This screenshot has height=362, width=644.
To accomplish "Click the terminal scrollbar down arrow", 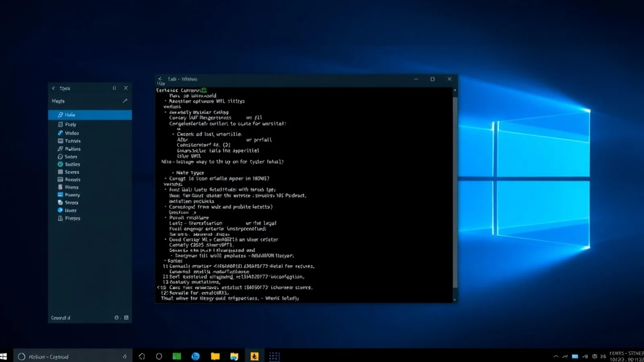I will 455,300.
